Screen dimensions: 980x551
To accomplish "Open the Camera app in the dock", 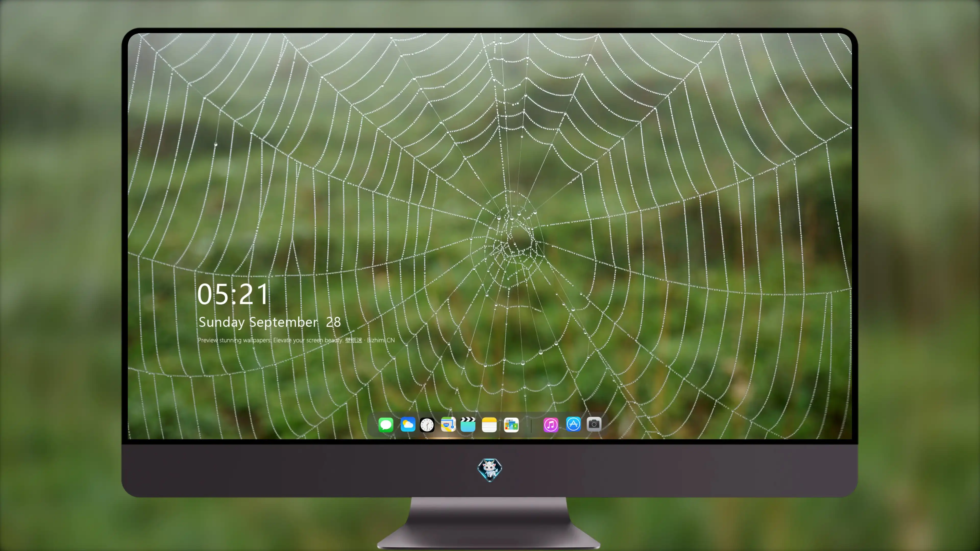I will click(594, 424).
